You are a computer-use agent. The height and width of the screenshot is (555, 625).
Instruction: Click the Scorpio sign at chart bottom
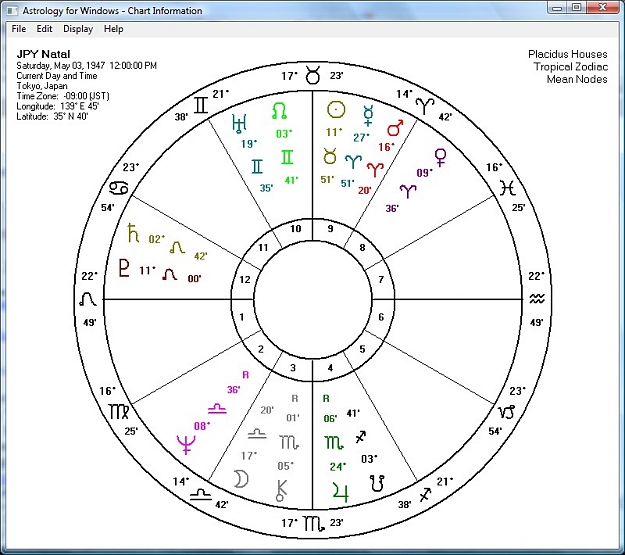[x=313, y=524]
